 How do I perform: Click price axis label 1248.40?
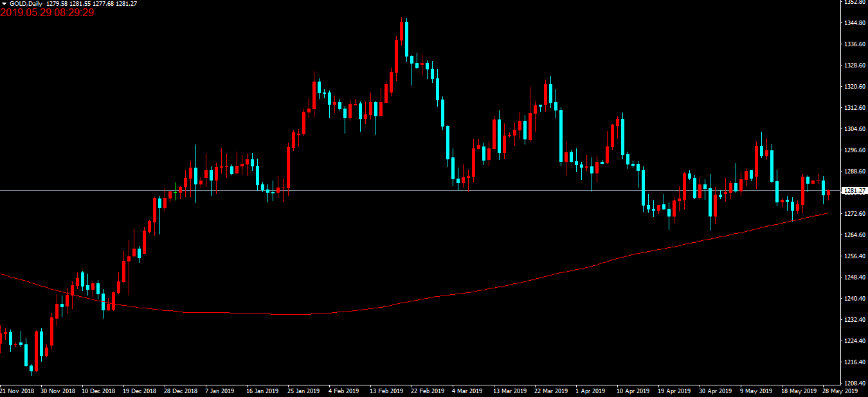(x=855, y=278)
